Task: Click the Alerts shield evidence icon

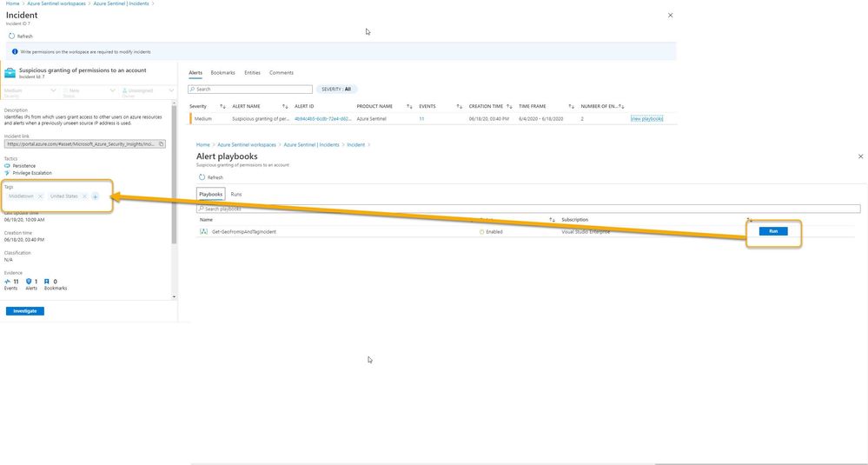Action: (29, 282)
